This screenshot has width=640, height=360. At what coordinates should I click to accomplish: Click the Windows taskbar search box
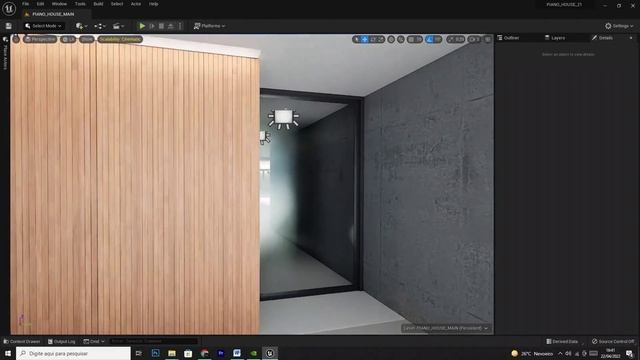pyautogui.click(x=73, y=353)
